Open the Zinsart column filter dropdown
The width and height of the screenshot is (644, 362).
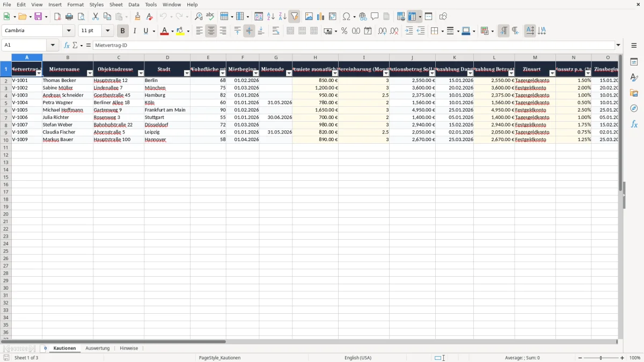552,73
